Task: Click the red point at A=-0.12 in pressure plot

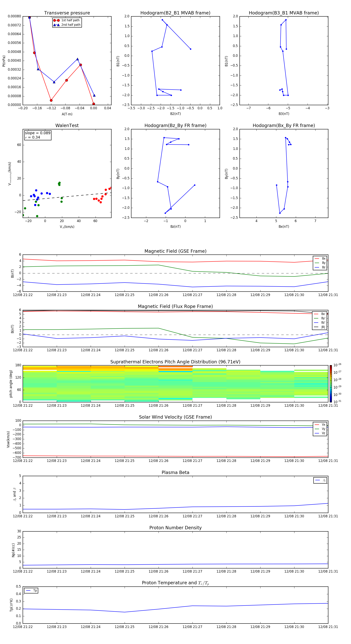Action: pyautogui.click(x=51, y=101)
